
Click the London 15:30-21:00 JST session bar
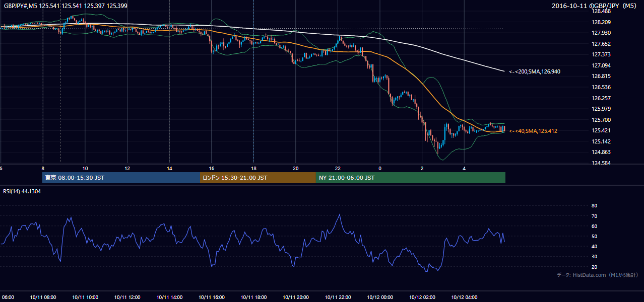[258, 178]
